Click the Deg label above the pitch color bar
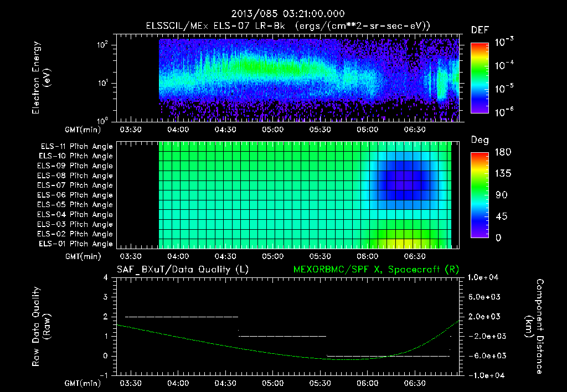567x392 pixels. [480, 140]
